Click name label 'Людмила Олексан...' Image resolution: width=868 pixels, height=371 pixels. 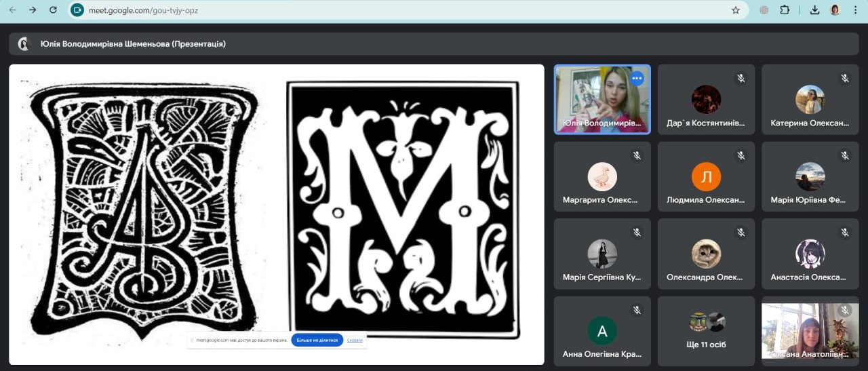tap(706, 200)
